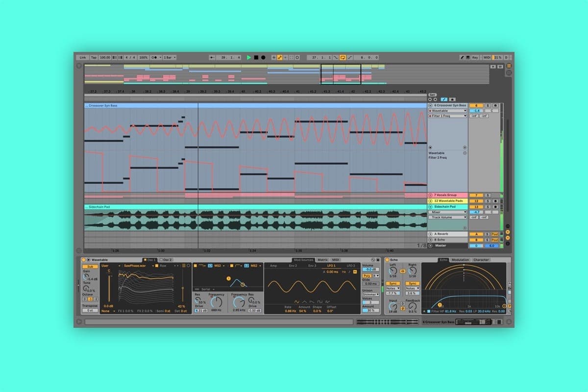
Task: Enable the MIDI arrangement overdub plus icon
Action: click(274, 57)
